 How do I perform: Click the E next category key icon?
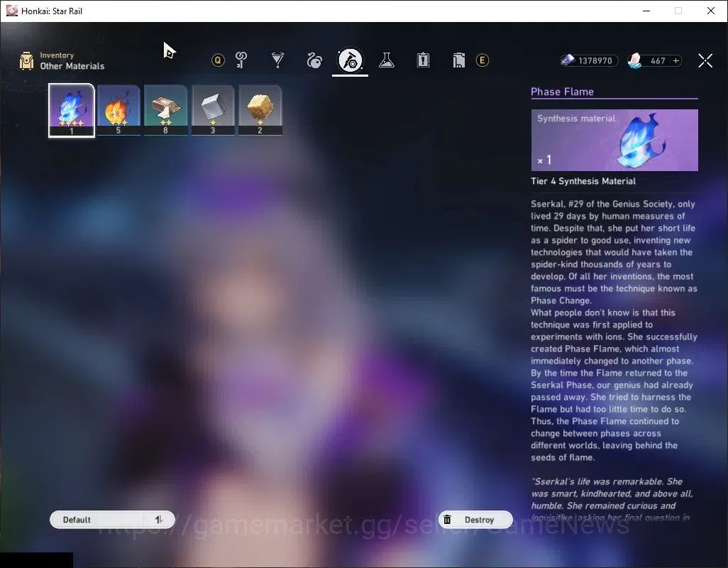pos(482,60)
